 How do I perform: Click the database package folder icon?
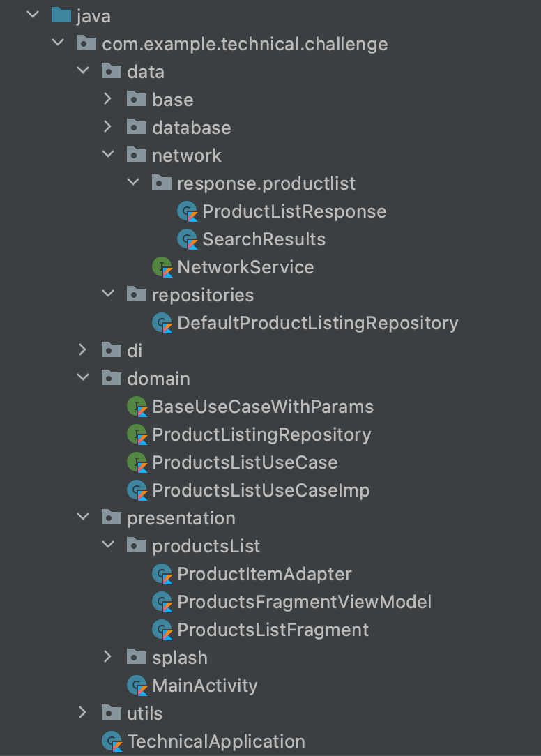137,128
